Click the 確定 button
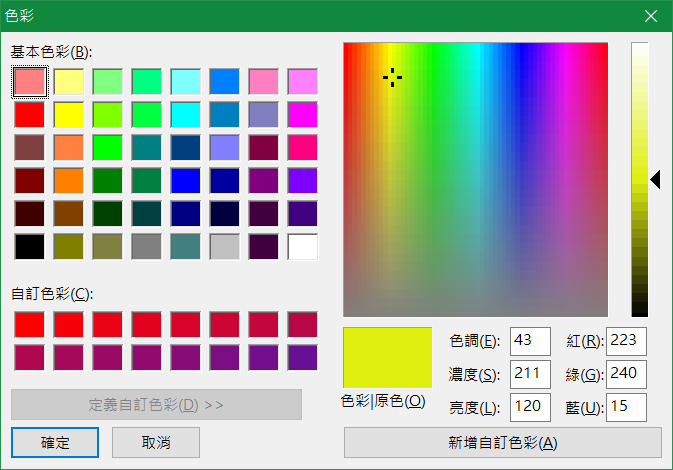This screenshot has width=673, height=470. [55, 443]
